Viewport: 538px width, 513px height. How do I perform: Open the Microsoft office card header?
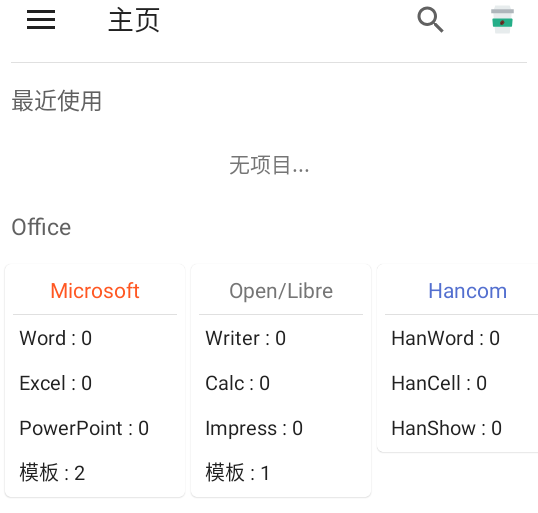point(95,291)
